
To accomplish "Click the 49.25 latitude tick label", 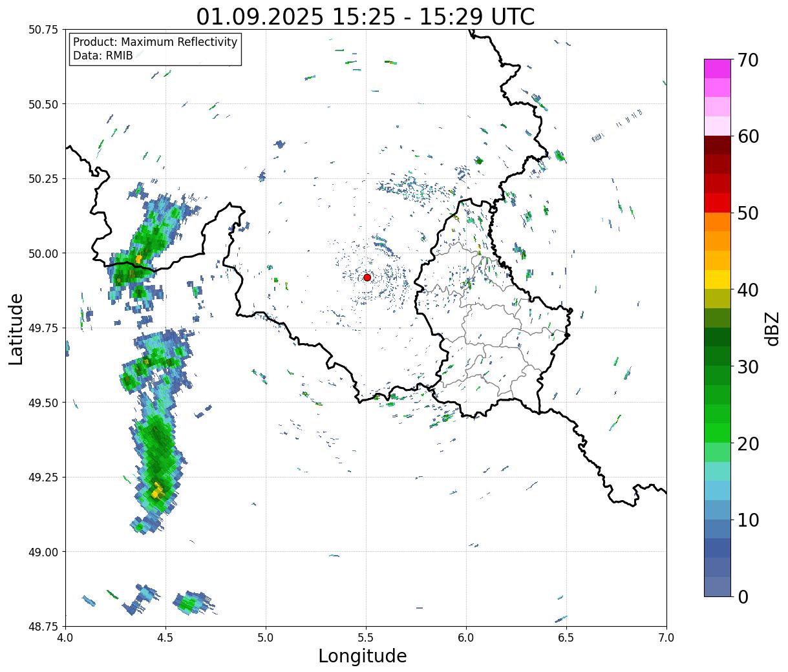I will [43, 478].
